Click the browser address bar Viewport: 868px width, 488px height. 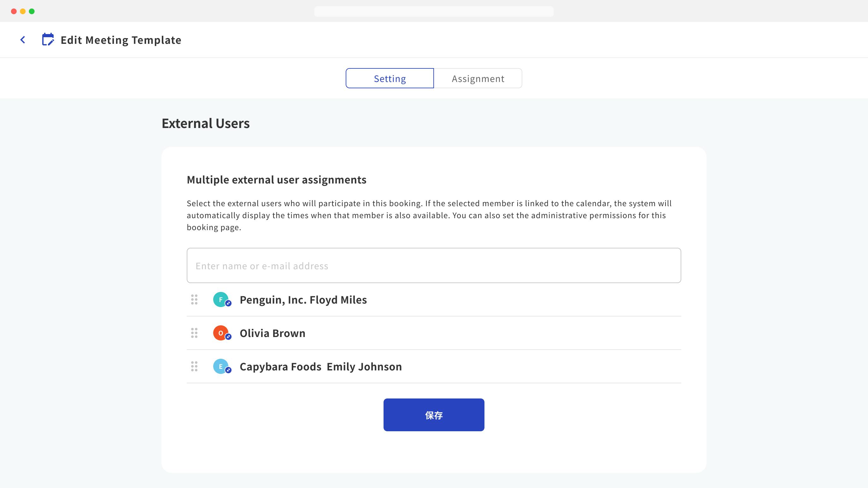(434, 11)
